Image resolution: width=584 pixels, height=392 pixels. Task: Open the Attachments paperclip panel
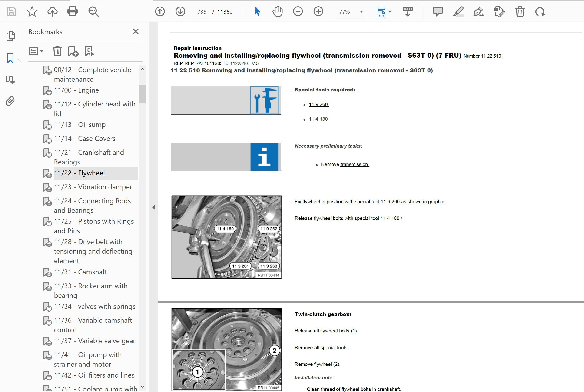click(10, 101)
